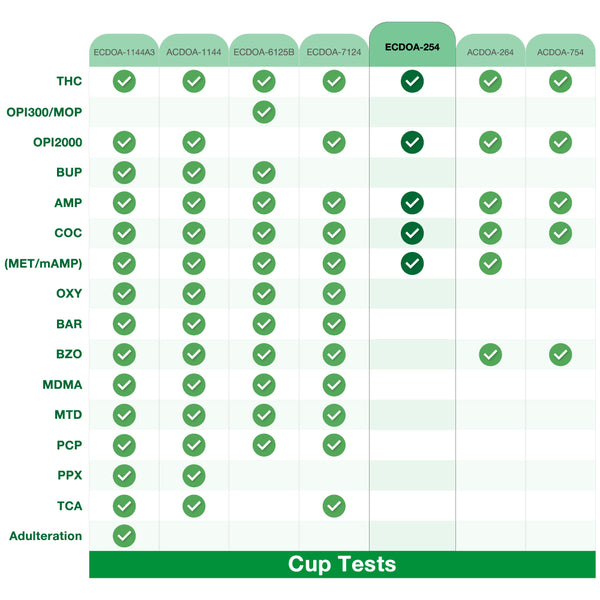Click the THC checkmark under ECDOA-254
The width and height of the screenshot is (600, 600).
411,81
